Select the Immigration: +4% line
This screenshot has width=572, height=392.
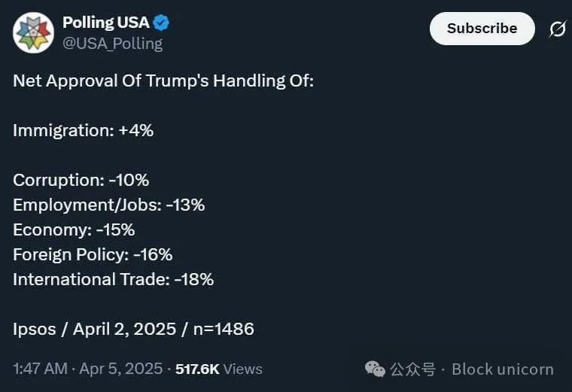point(83,130)
